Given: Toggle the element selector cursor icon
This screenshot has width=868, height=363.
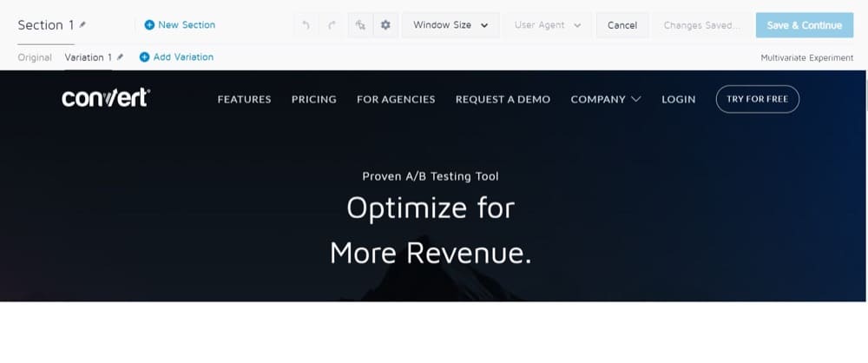Looking at the screenshot, I should (360, 25).
